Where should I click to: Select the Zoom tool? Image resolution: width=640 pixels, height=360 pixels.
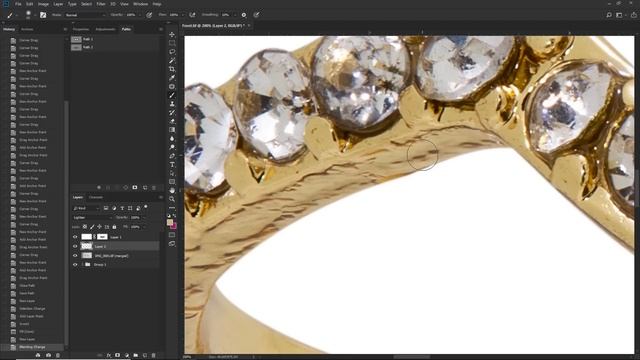tap(172, 199)
